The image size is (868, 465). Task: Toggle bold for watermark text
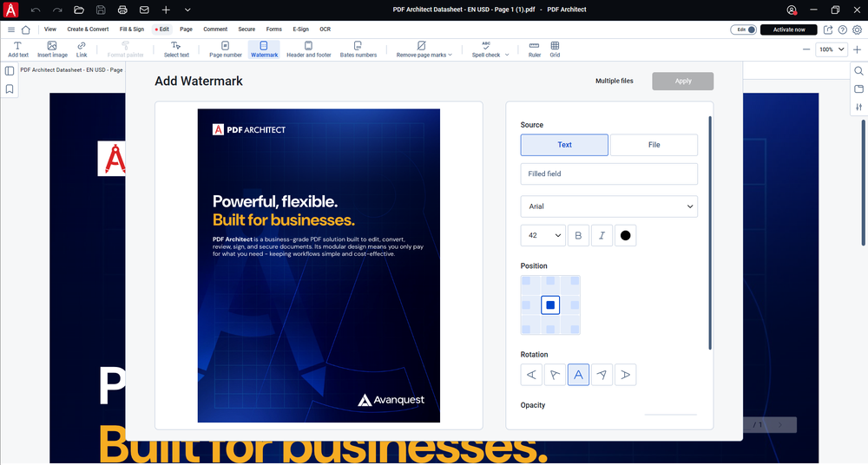(578, 235)
